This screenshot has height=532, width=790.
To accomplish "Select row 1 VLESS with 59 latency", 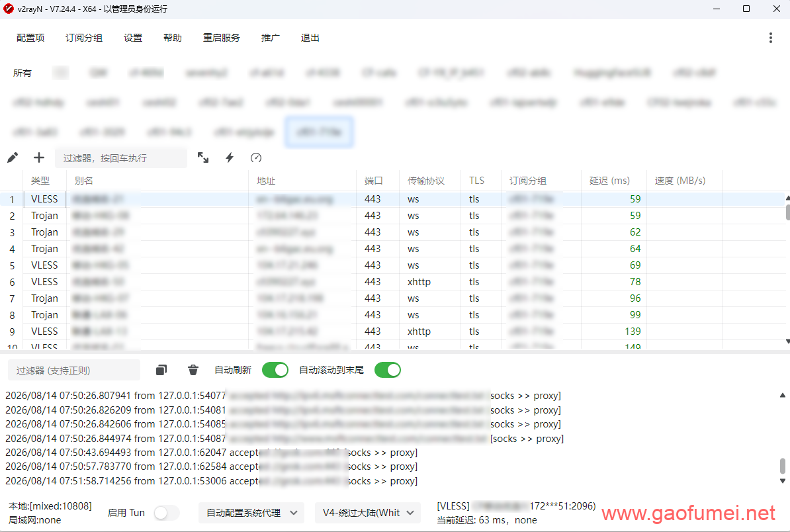I will [x=392, y=199].
